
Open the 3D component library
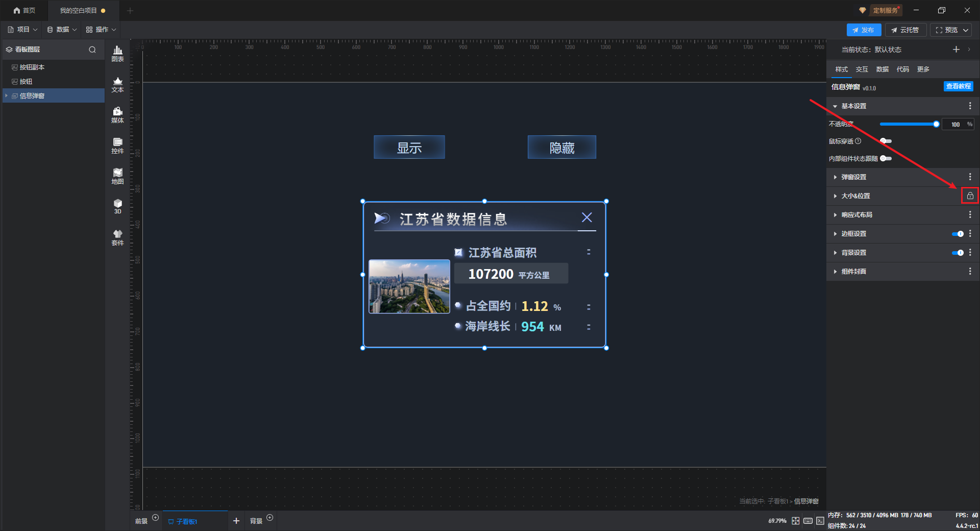pos(117,206)
